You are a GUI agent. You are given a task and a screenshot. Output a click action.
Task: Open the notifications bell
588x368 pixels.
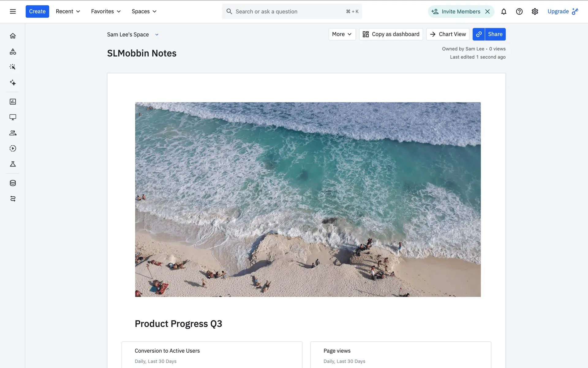click(x=503, y=11)
